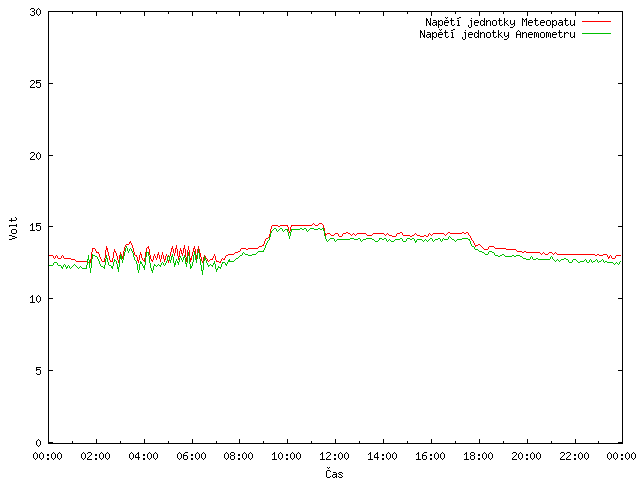Click the "Čas" x-axis label
Image resolution: width=640 pixels, height=480 pixels.
[x=334, y=473]
